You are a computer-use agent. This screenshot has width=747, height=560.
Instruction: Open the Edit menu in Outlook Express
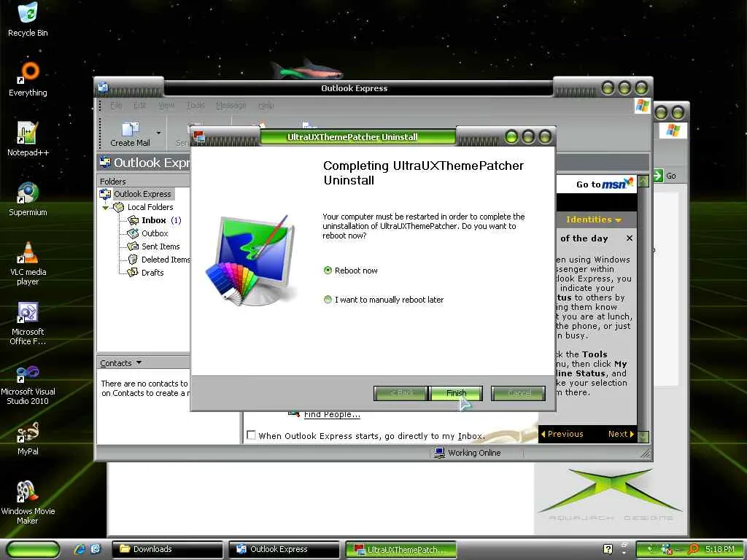(x=139, y=105)
